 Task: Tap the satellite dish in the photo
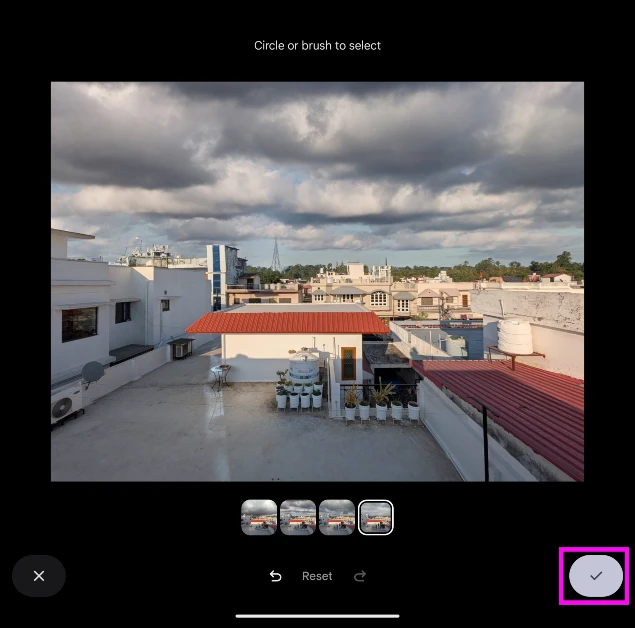[93, 372]
